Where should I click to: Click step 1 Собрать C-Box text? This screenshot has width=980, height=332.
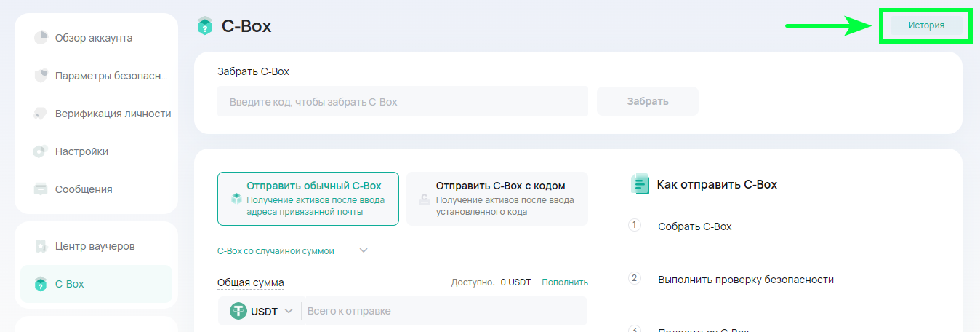pos(695,226)
